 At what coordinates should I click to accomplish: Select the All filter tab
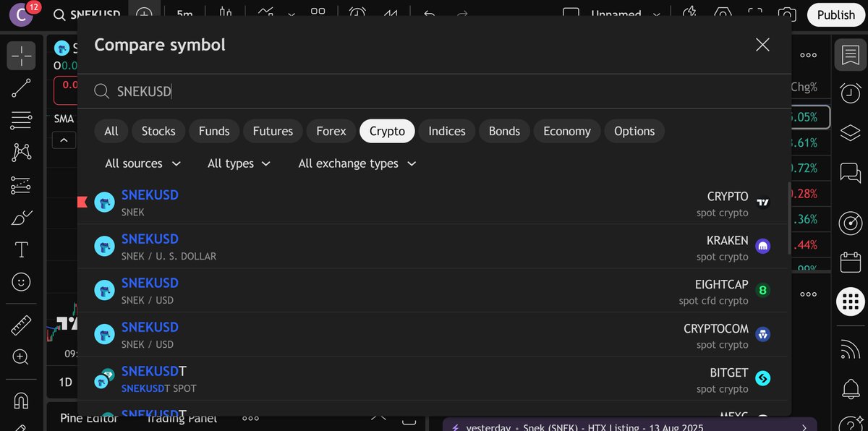click(111, 131)
